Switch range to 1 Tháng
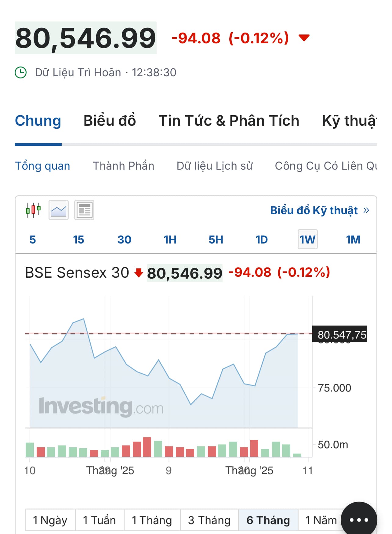Image resolution: width=392 pixels, height=534 pixels. click(152, 520)
